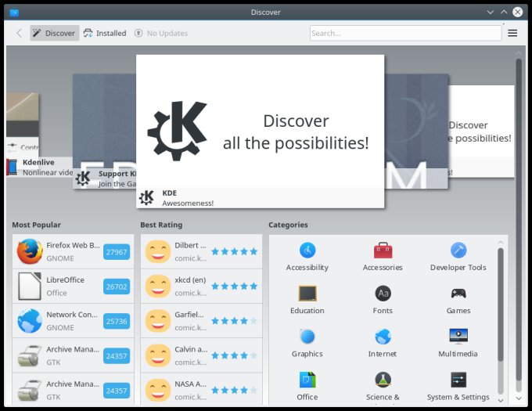Click the xkcd (en) smiley icon
The image size is (532, 411).
click(x=158, y=286)
